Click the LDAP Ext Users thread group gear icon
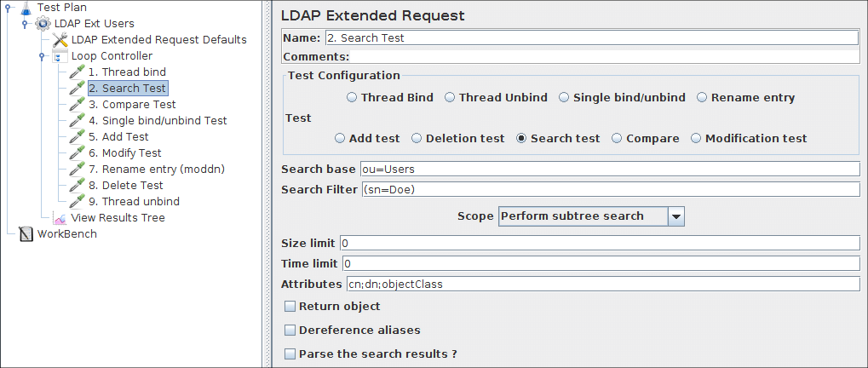868x368 pixels. pos(43,24)
